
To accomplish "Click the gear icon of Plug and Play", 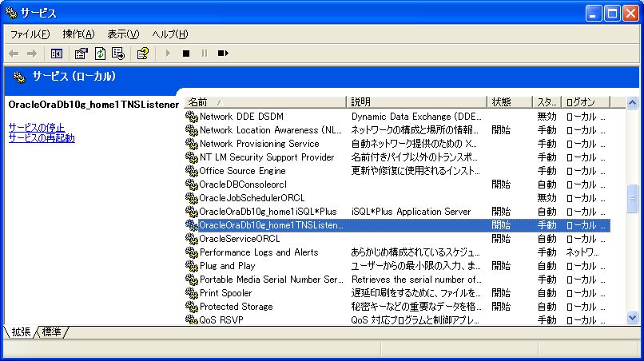I will (x=192, y=266).
